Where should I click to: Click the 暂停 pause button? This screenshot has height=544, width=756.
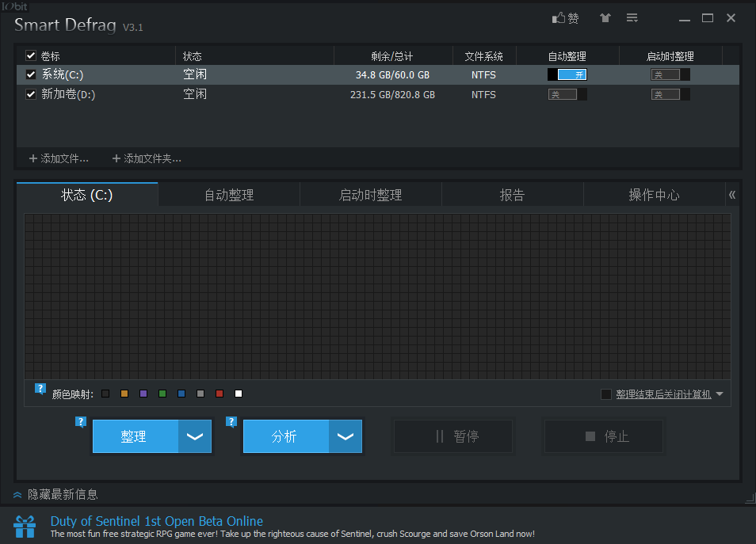coord(453,436)
